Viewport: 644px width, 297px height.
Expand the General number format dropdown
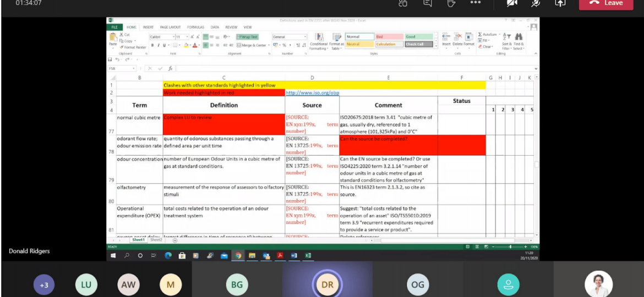pyautogui.click(x=305, y=37)
